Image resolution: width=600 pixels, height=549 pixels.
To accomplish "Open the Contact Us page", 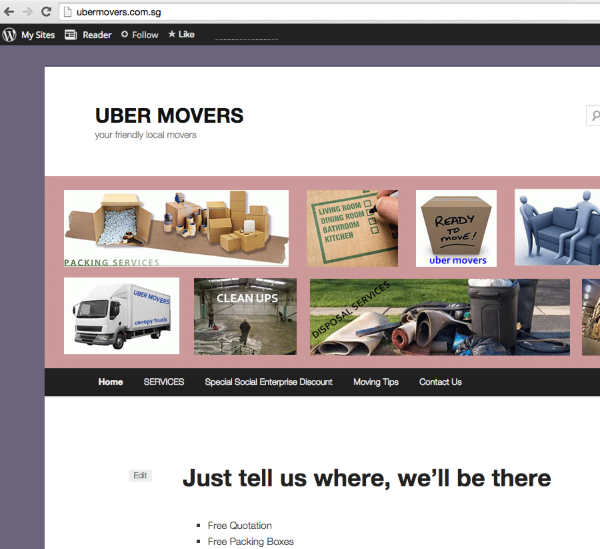I will click(x=440, y=382).
